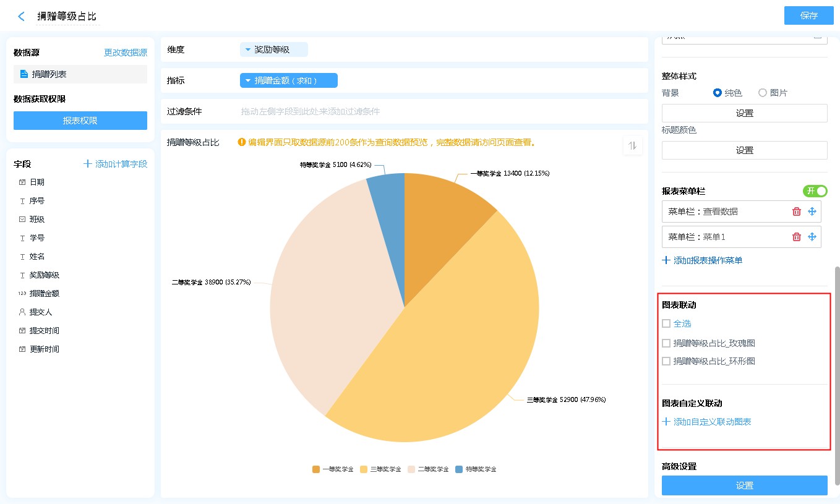
Task: Enable linkage with 捐赠等级占比_玫瑰图
Action: coord(666,343)
